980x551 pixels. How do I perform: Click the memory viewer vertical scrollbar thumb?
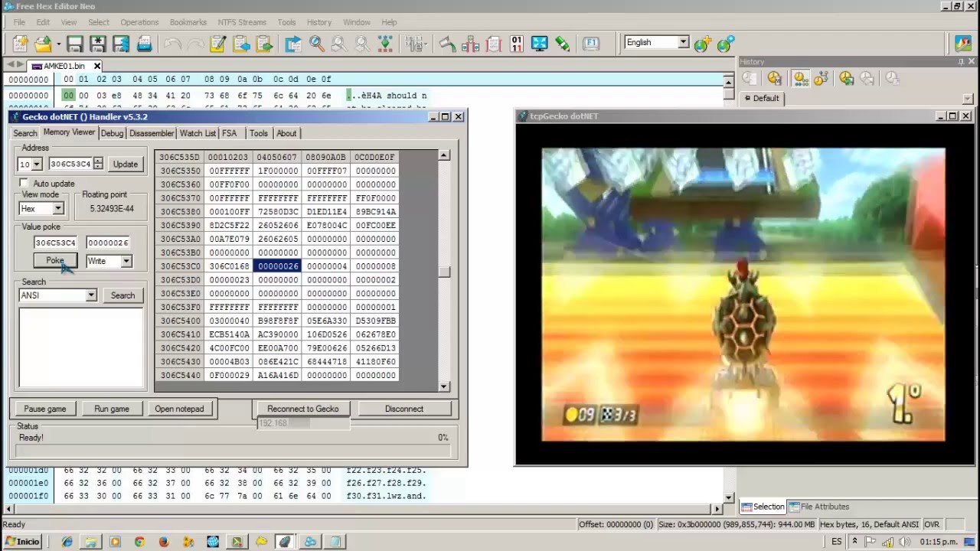(444, 272)
